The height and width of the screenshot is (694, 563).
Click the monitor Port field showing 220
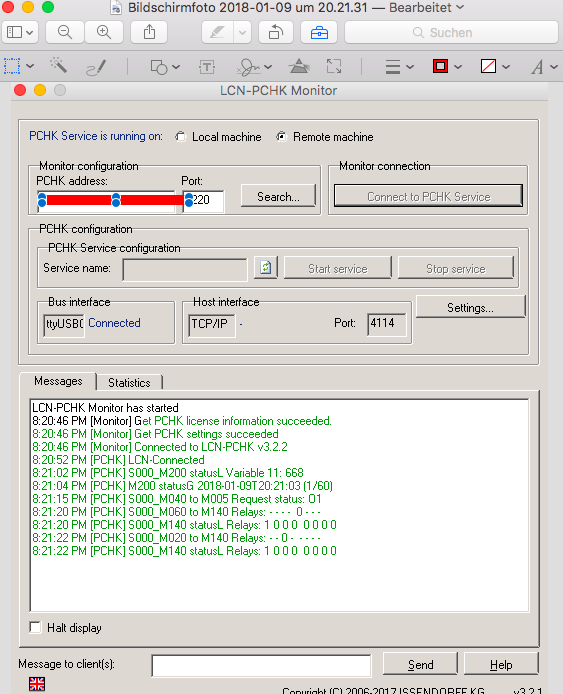pyautogui.click(x=203, y=201)
